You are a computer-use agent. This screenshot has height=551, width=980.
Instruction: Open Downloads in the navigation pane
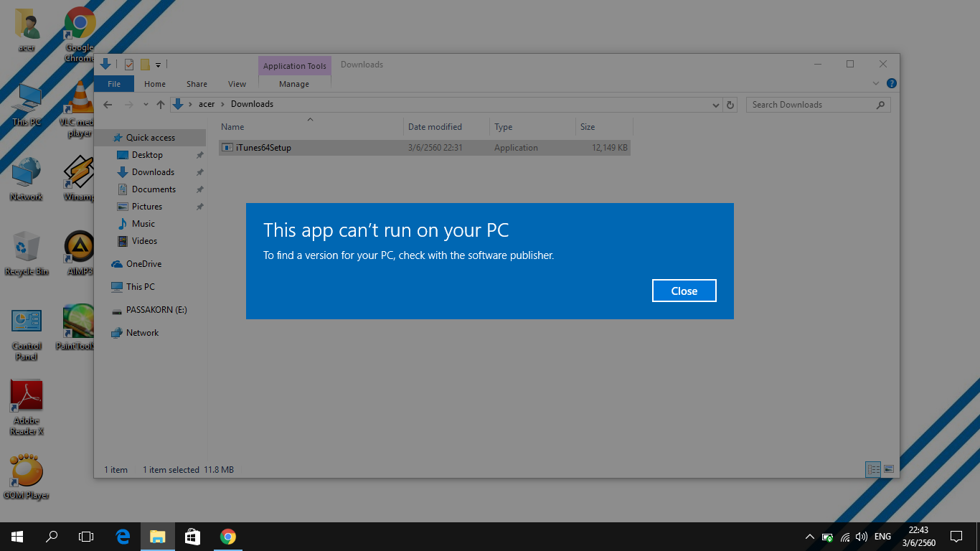pyautogui.click(x=153, y=172)
